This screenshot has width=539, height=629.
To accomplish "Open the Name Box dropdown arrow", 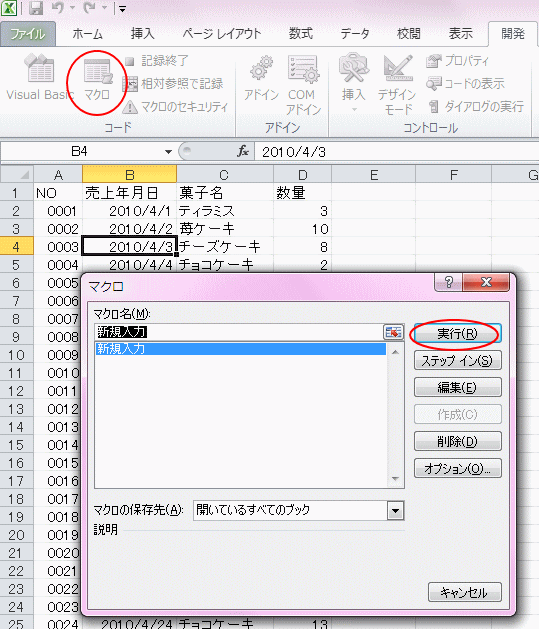I will click(168, 152).
